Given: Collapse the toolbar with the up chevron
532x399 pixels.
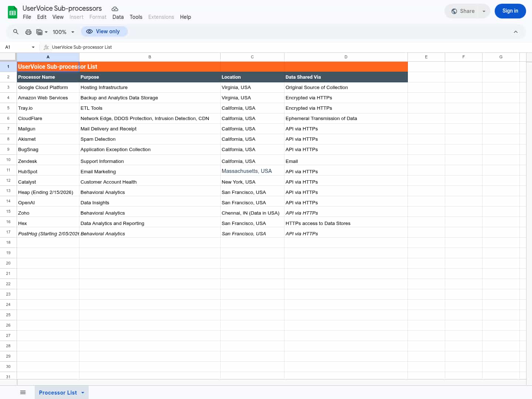Looking at the screenshot, I should tap(515, 32).
